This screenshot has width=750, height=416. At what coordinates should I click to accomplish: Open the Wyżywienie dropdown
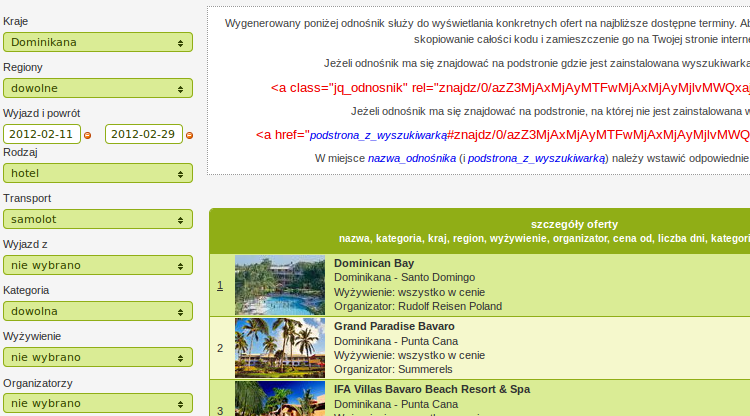[x=98, y=357]
